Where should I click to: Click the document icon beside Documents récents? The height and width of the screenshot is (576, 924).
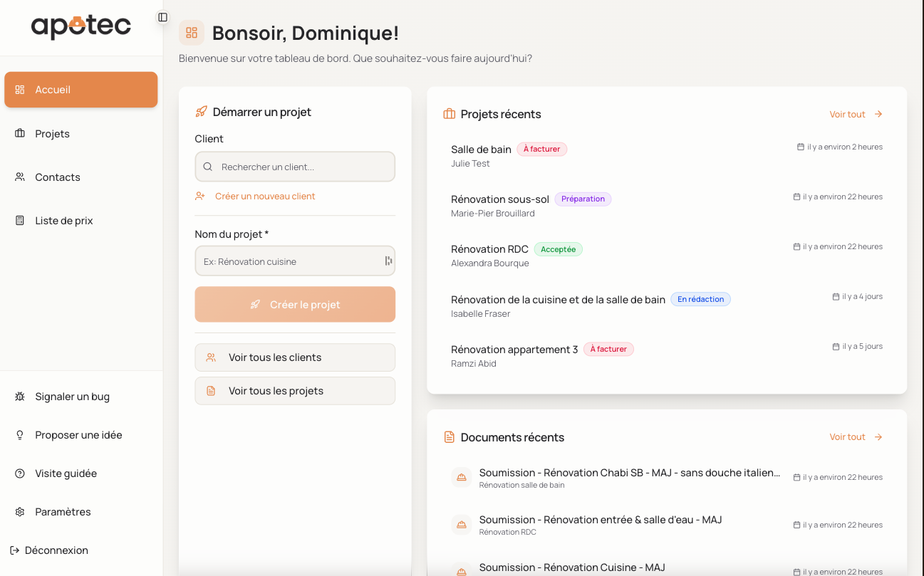point(450,437)
